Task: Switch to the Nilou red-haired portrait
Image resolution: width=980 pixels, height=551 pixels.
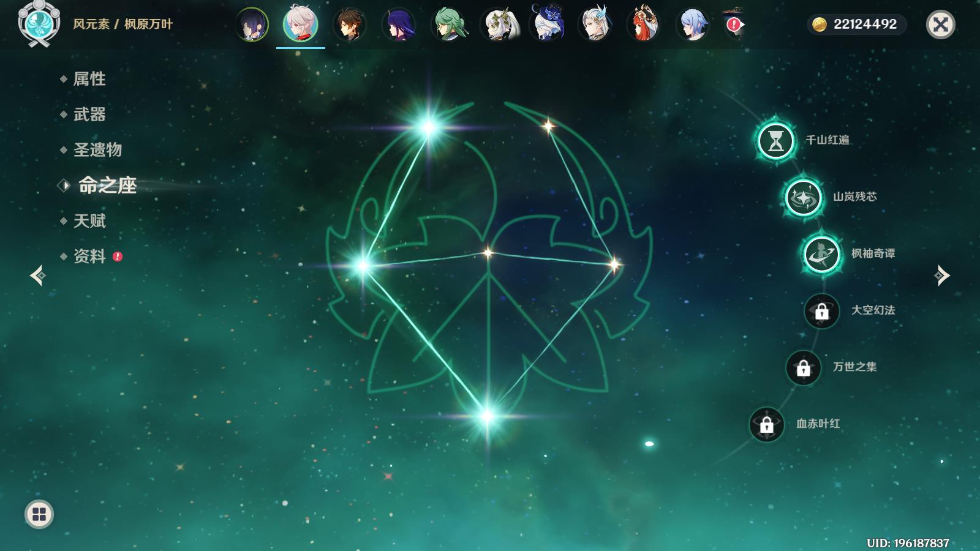Action: [644, 23]
